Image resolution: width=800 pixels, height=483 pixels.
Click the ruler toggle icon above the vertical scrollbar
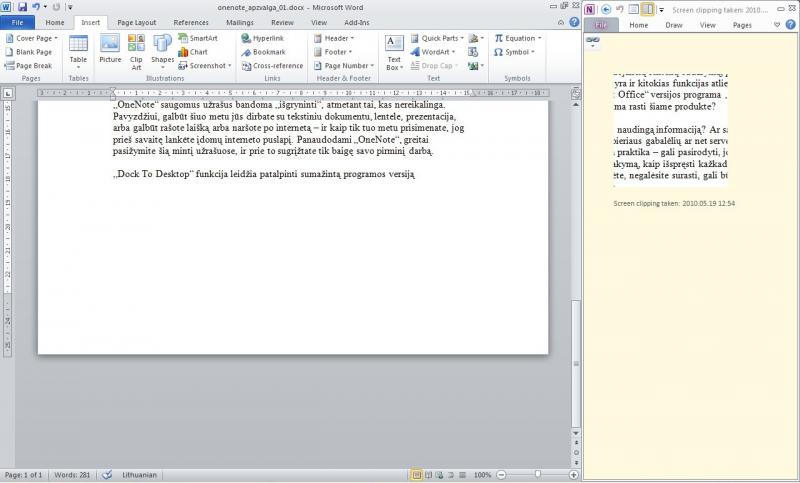pyautogui.click(x=576, y=93)
